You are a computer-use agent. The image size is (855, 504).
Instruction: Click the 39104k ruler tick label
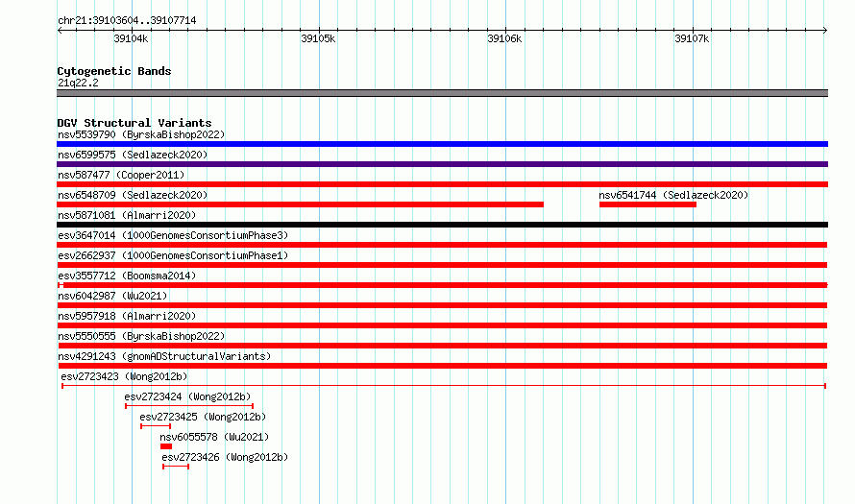[131, 38]
